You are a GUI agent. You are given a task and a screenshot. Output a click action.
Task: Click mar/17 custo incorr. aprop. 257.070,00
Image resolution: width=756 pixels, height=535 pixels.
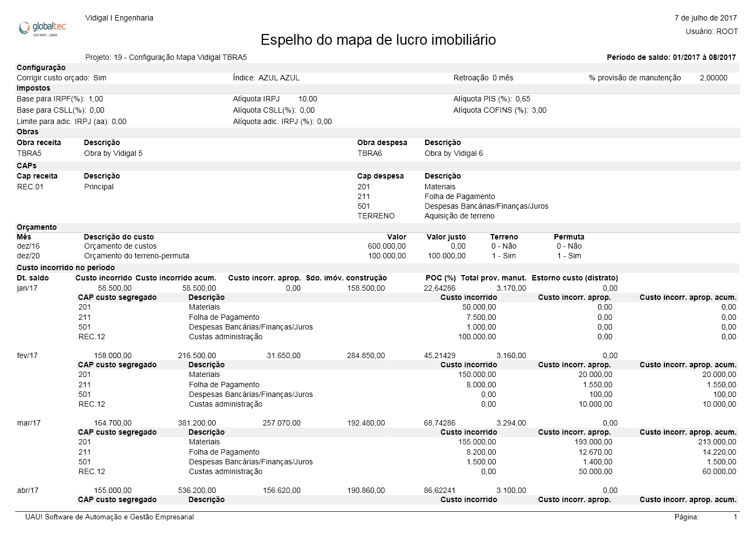tap(281, 423)
